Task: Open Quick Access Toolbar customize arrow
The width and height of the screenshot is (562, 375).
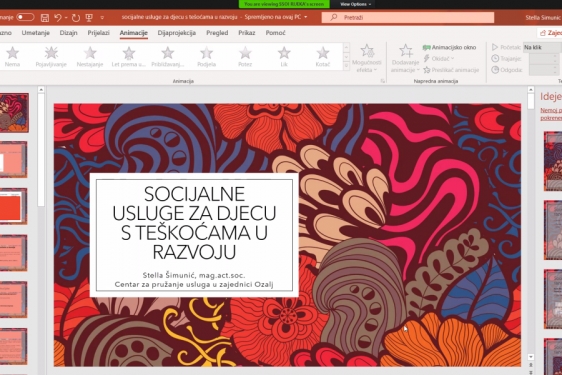Action: (102, 18)
